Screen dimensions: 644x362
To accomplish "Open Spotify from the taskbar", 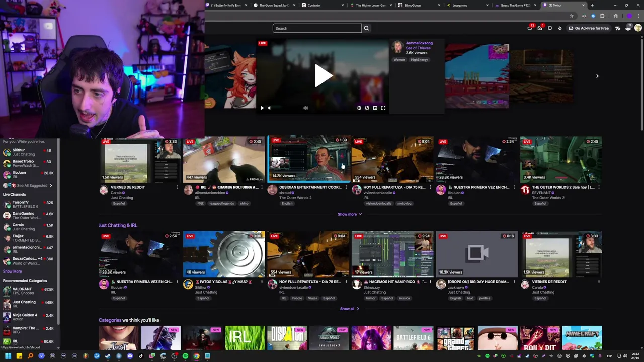I will [185, 356].
